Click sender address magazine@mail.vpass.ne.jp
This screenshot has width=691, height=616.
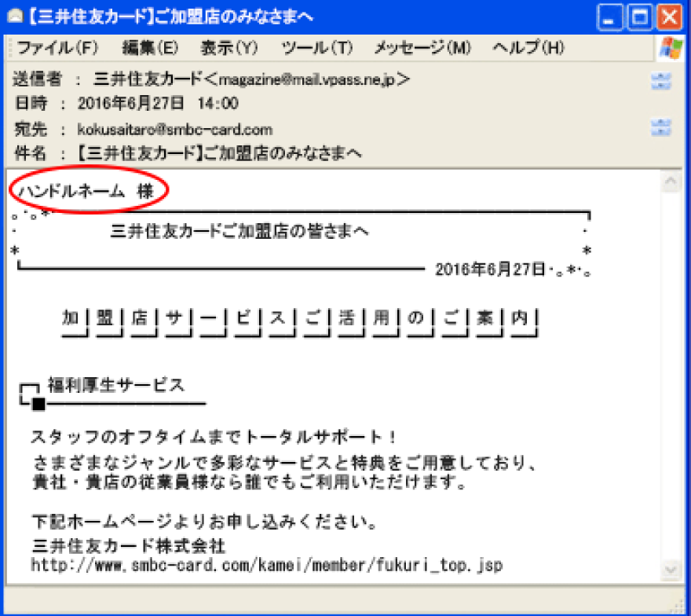click(306, 80)
